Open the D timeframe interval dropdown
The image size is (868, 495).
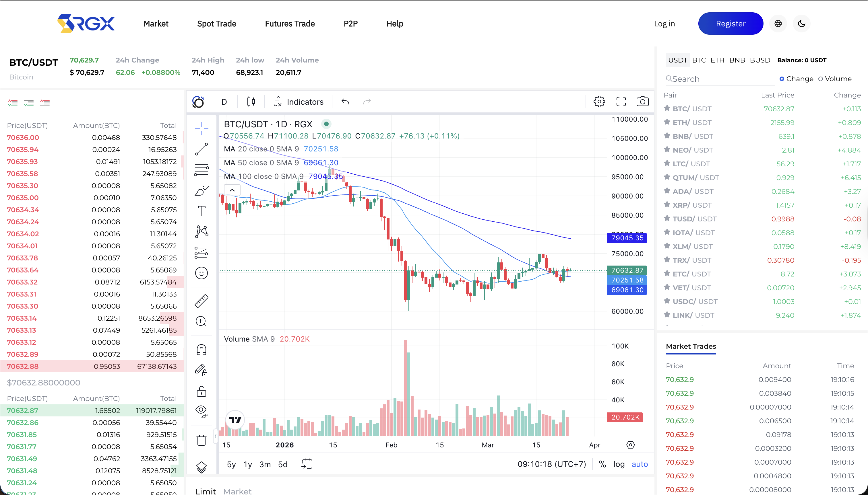pyautogui.click(x=224, y=102)
